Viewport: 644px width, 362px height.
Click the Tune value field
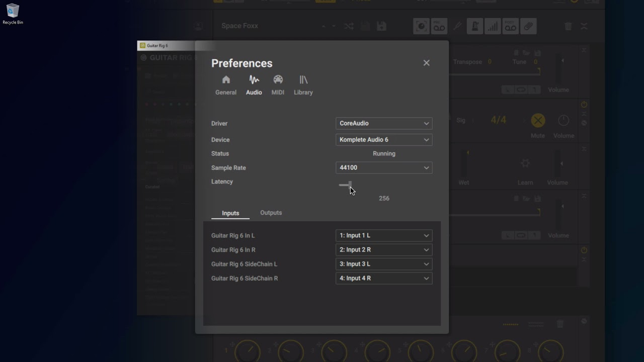coord(535,62)
